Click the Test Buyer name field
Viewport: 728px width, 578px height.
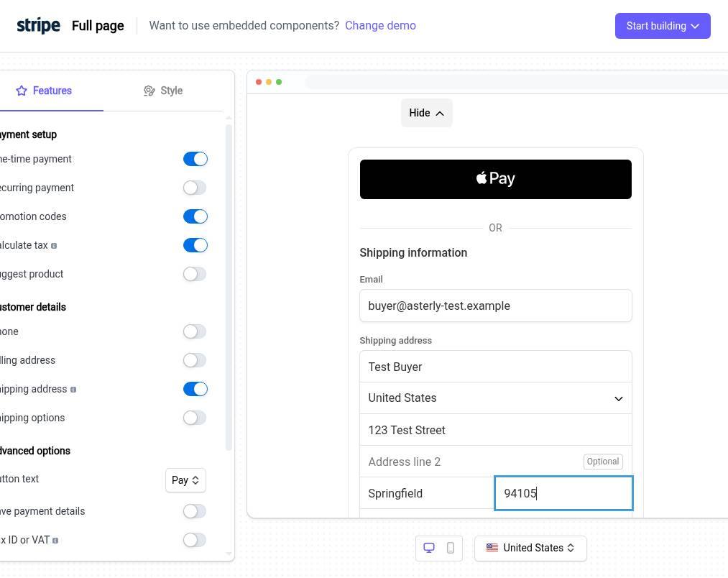pyautogui.click(x=495, y=367)
